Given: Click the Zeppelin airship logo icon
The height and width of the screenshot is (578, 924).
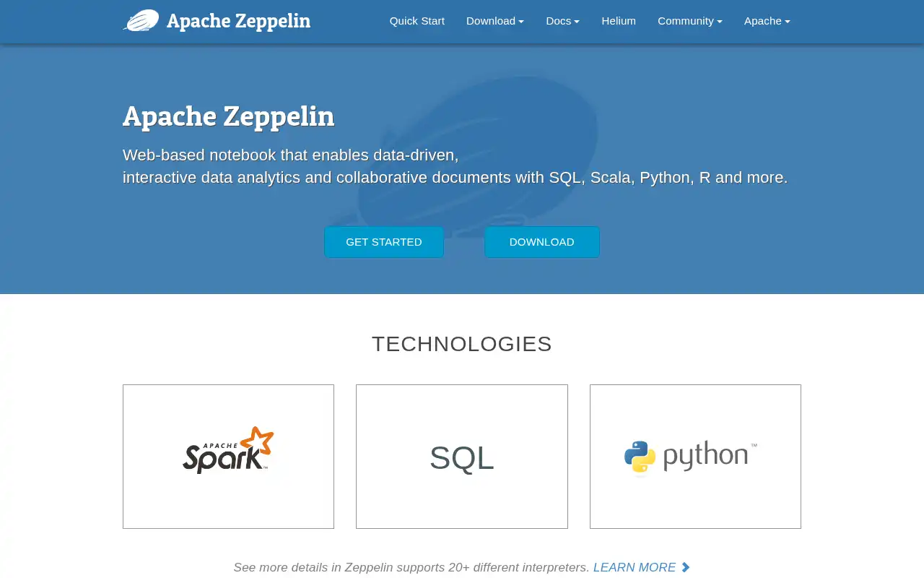Looking at the screenshot, I should pyautogui.click(x=141, y=20).
